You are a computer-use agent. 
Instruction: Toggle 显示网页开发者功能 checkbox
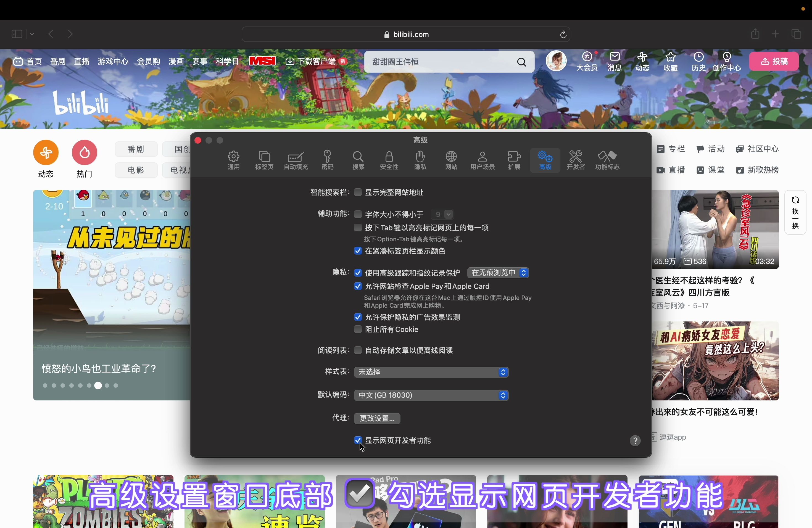click(x=358, y=440)
